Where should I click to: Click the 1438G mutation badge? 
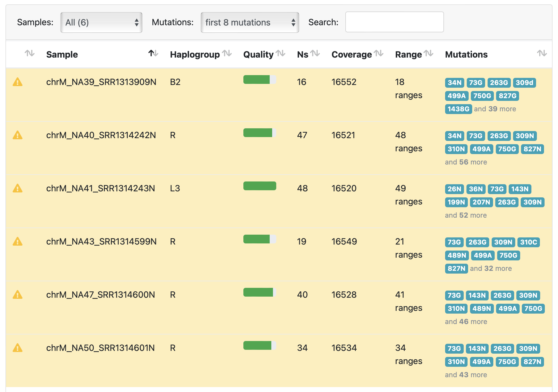click(458, 109)
